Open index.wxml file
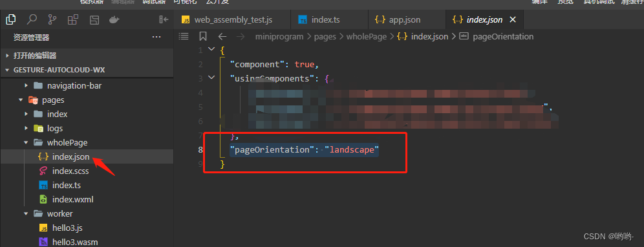The width and height of the screenshot is (644, 247). pyautogui.click(x=87, y=199)
